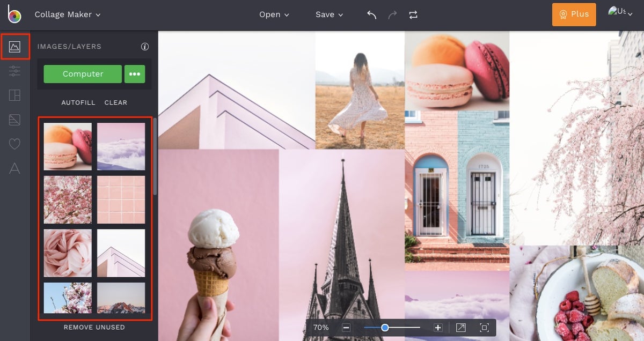
Task: Adjust the zoom level slider
Action: click(x=385, y=327)
